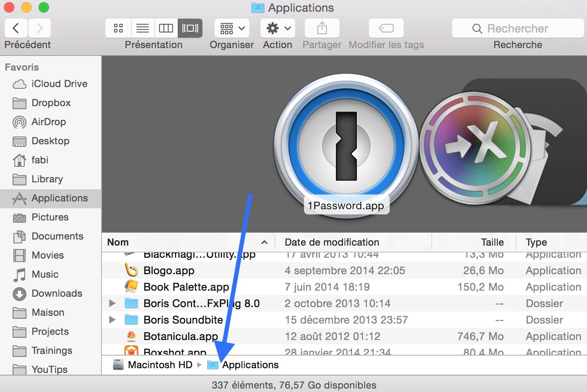Switch to list view
This screenshot has height=392, width=587.
pyautogui.click(x=142, y=29)
